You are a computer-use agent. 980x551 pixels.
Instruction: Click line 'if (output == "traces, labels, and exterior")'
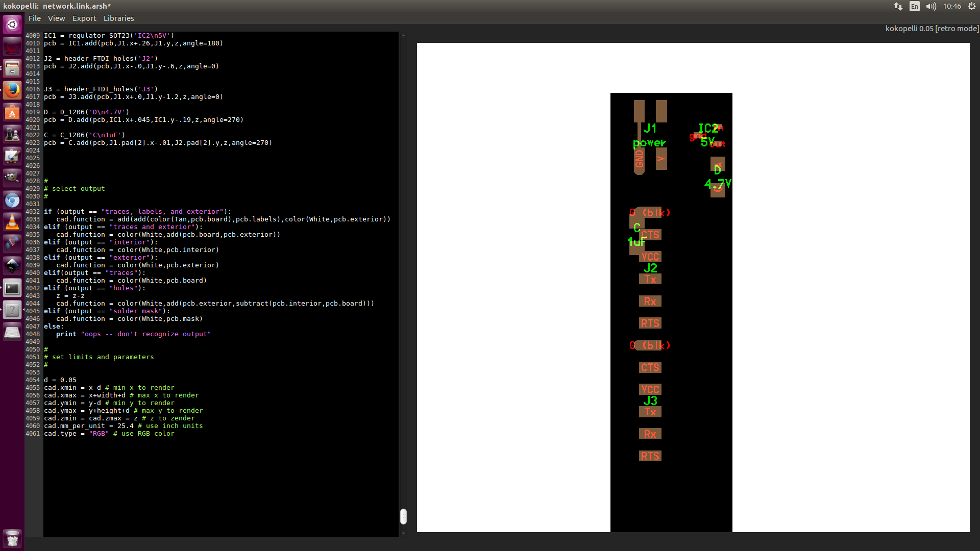[138, 212]
